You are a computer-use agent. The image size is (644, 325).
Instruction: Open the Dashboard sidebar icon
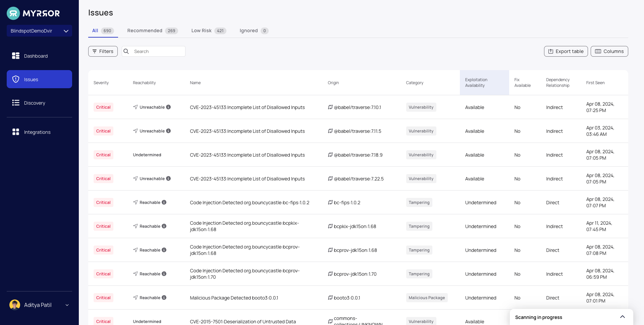[16, 56]
